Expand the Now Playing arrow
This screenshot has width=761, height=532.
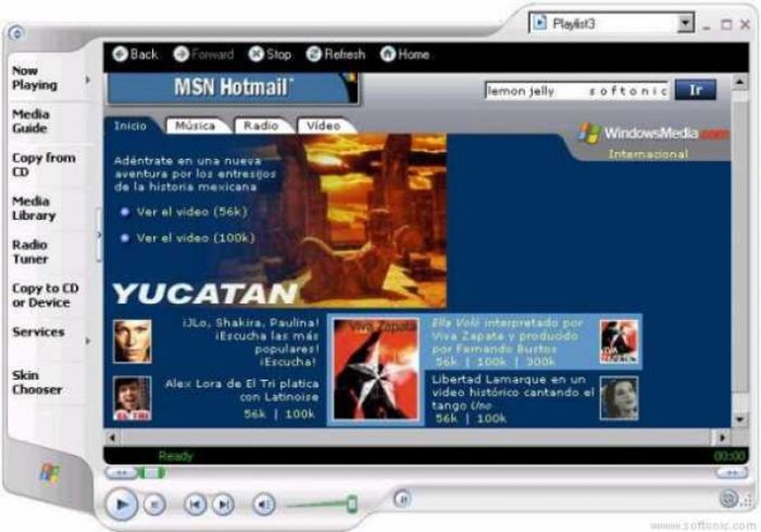click(x=88, y=79)
